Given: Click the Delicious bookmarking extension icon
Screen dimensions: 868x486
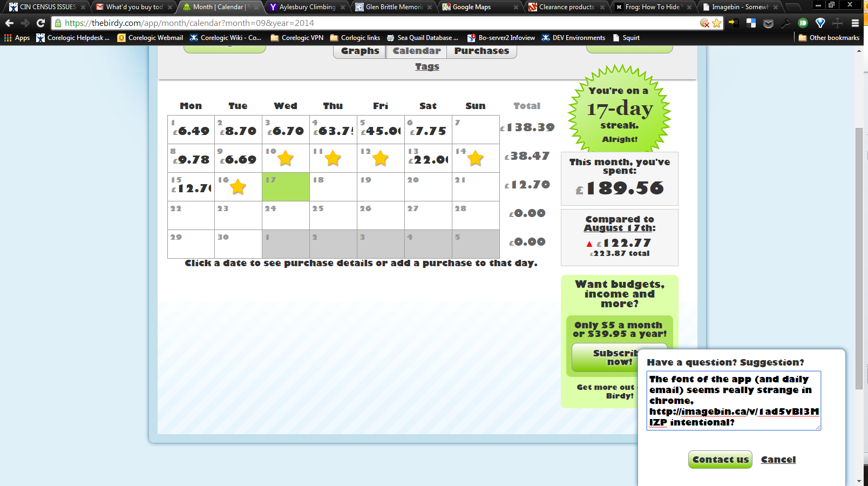Looking at the screenshot, I should [751, 23].
